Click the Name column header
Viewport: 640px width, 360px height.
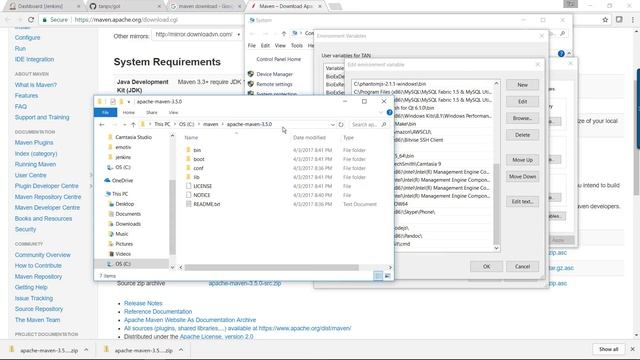191,138
